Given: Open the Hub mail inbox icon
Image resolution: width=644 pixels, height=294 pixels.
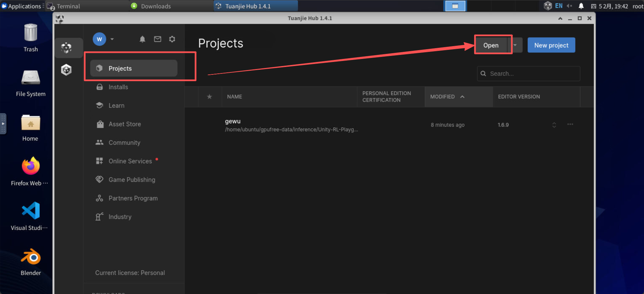Looking at the screenshot, I should tap(157, 39).
